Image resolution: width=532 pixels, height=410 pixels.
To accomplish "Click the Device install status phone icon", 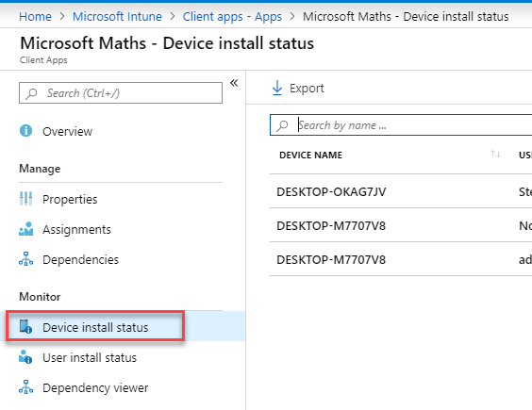I will coord(25,327).
